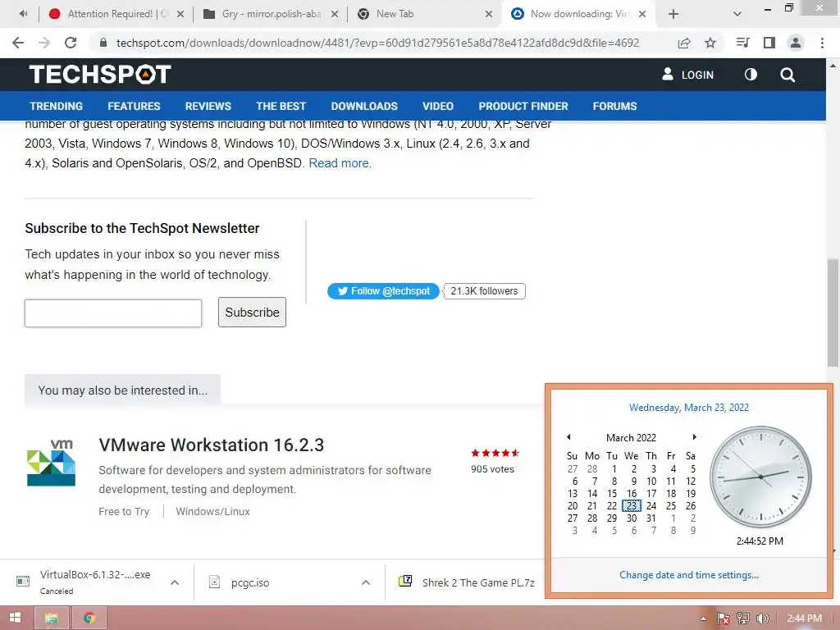Click the TechSpot logo
This screenshot has width=840, height=630.
click(100, 75)
